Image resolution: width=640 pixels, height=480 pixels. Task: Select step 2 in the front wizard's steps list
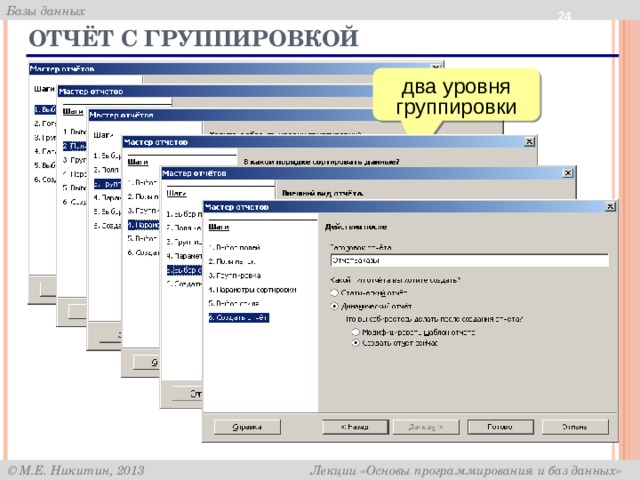[x=232, y=262]
